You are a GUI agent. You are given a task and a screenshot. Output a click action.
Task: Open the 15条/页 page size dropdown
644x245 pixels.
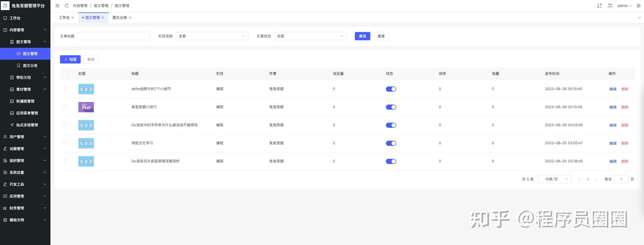[x=554, y=179]
